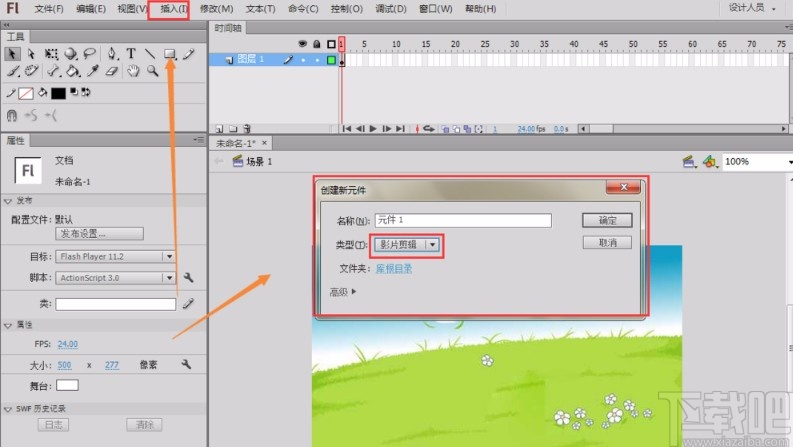Open the white stage color swatch
The width and height of the screenshot is (793, 447).
pos(67,385)
